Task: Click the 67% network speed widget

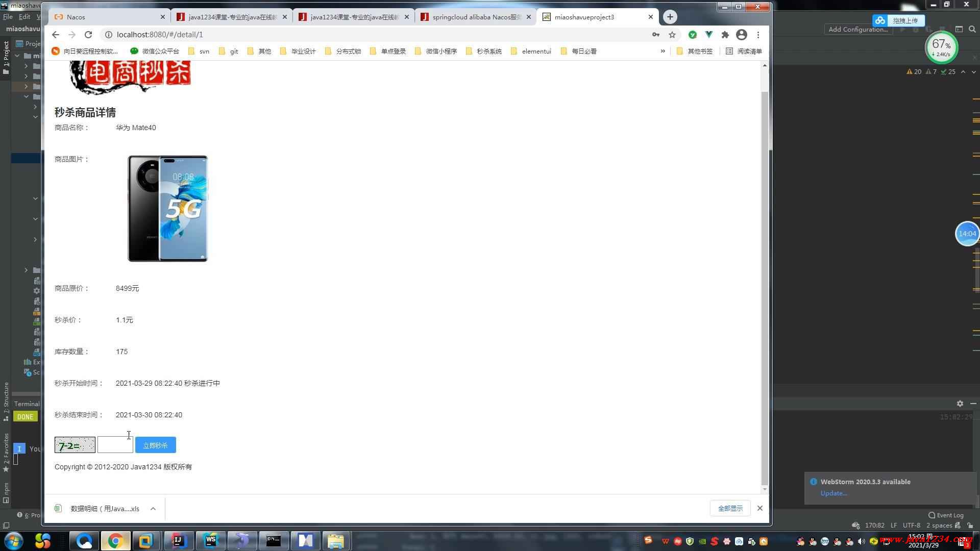Action: coord(941,47)
